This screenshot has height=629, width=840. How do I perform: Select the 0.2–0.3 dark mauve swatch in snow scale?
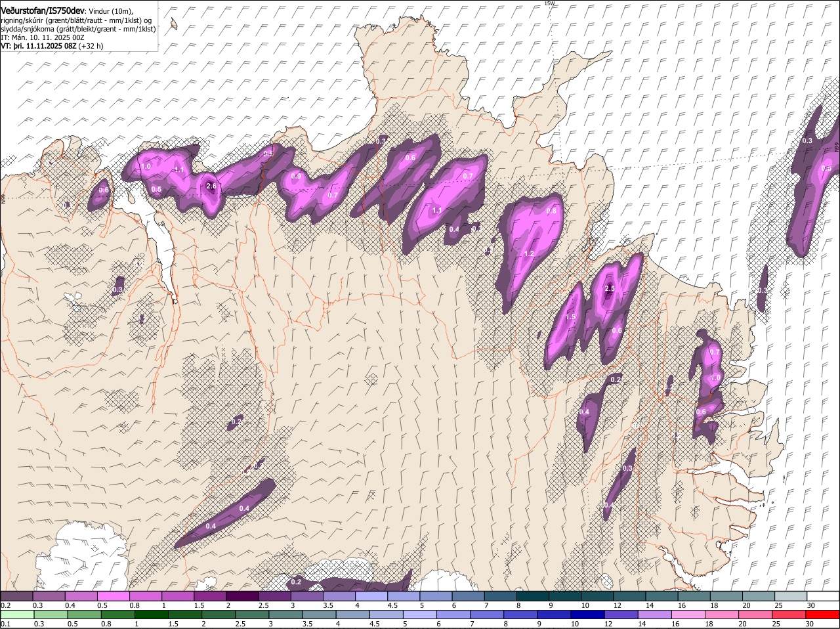[16, 596]
